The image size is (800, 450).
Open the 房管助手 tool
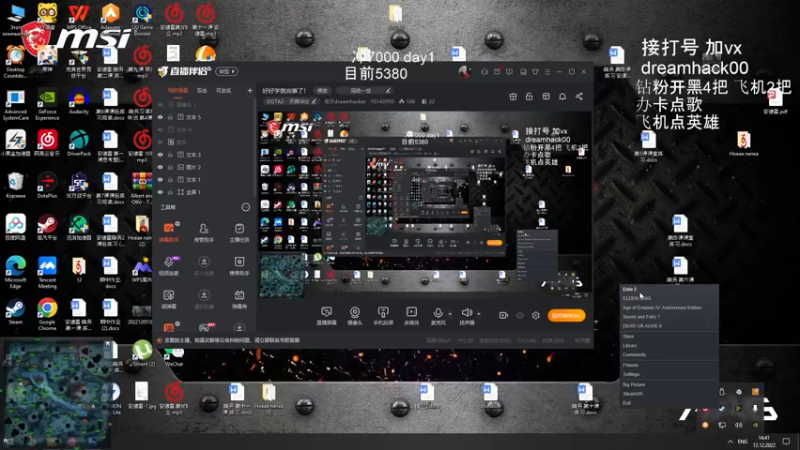tap(204, 232)
